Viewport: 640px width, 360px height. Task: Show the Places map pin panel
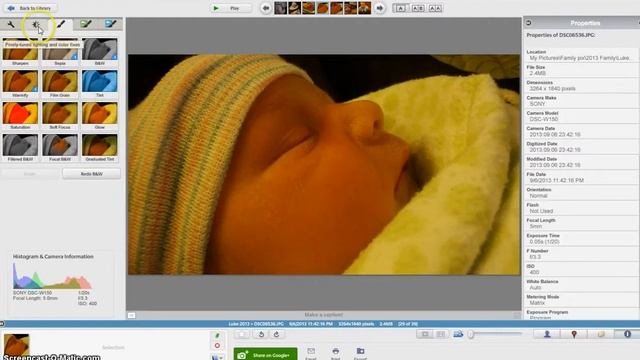(x=574, y=334)
